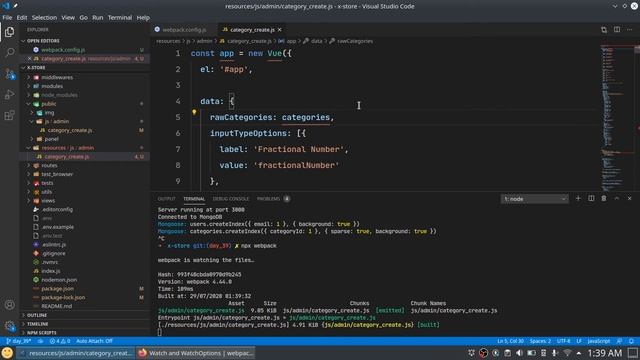Screen dimensions: 640x360
Task: Change encoding via UTF-8 status item
Action: pos(564,341)
